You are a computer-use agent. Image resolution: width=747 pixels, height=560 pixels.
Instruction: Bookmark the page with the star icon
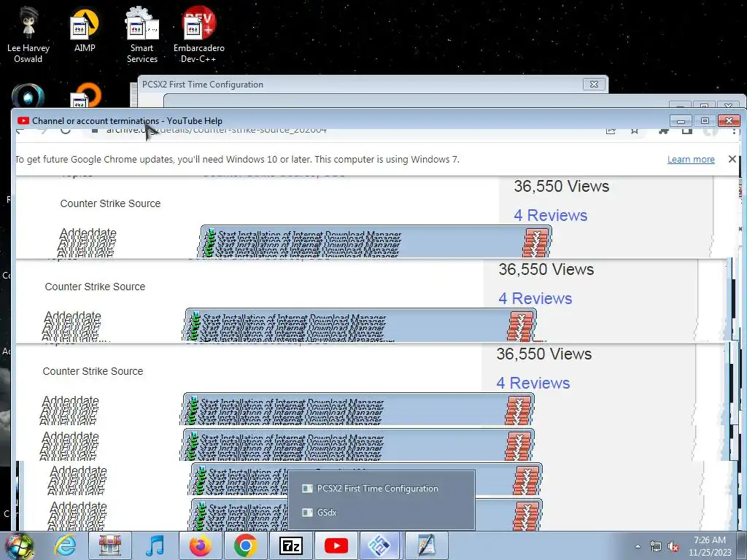point(635,131)
